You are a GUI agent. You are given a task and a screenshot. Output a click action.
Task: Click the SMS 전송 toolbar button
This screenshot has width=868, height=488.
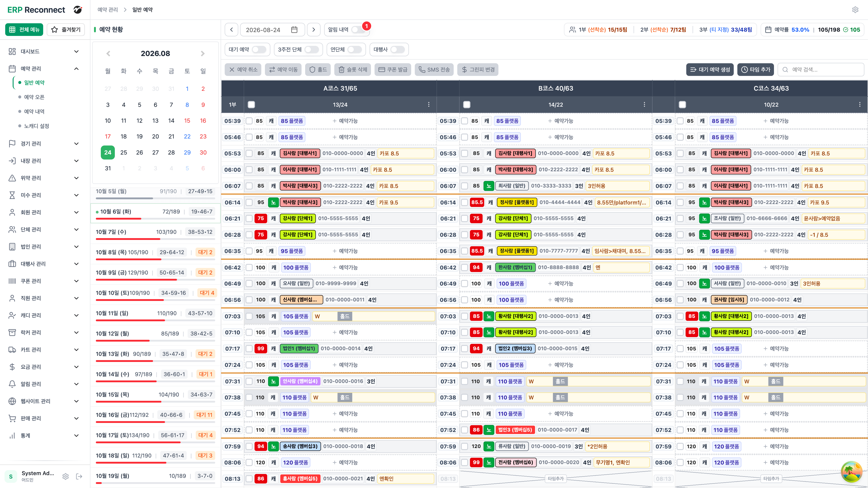[x=434, y=70]
